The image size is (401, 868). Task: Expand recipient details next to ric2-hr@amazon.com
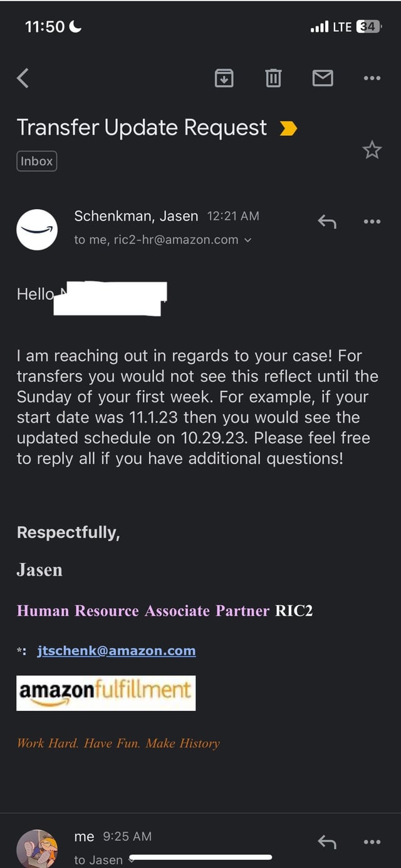click(x=249, y=240)
